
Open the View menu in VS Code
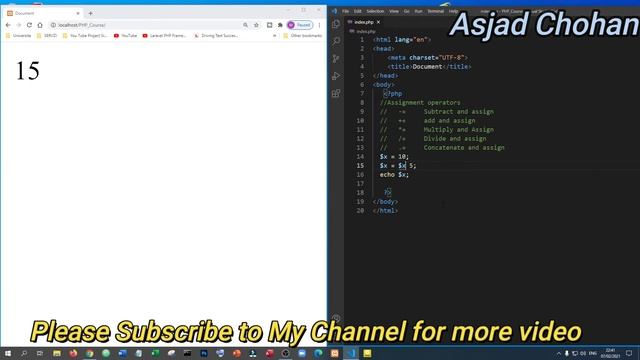pos(394,11)
